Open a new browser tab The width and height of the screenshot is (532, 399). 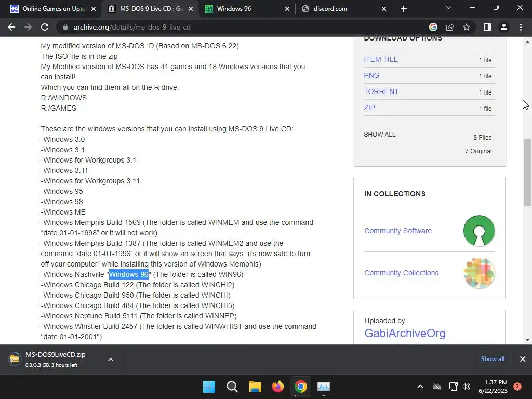pyautogui.click(x=403, y=9)
